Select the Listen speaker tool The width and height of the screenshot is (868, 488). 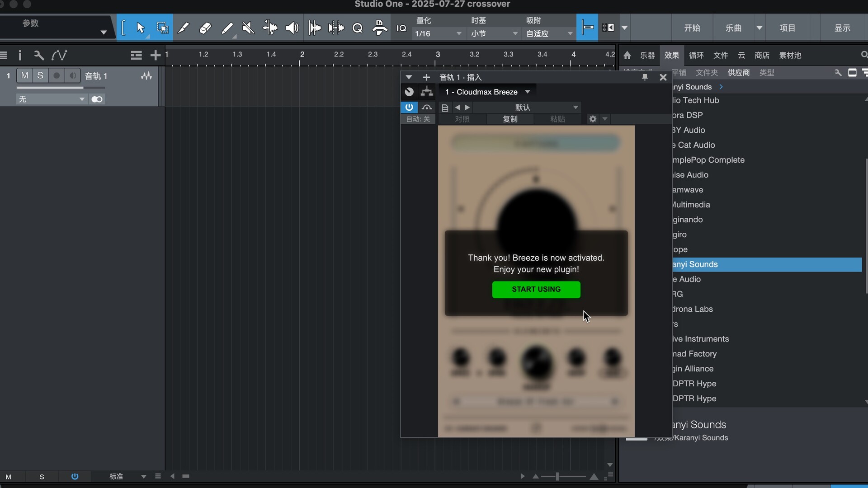(x=292, y=28)
